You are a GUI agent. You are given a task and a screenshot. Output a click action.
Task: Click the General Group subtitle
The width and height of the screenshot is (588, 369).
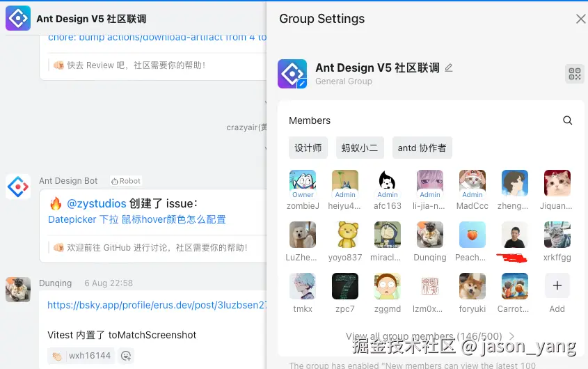[344, 81]
